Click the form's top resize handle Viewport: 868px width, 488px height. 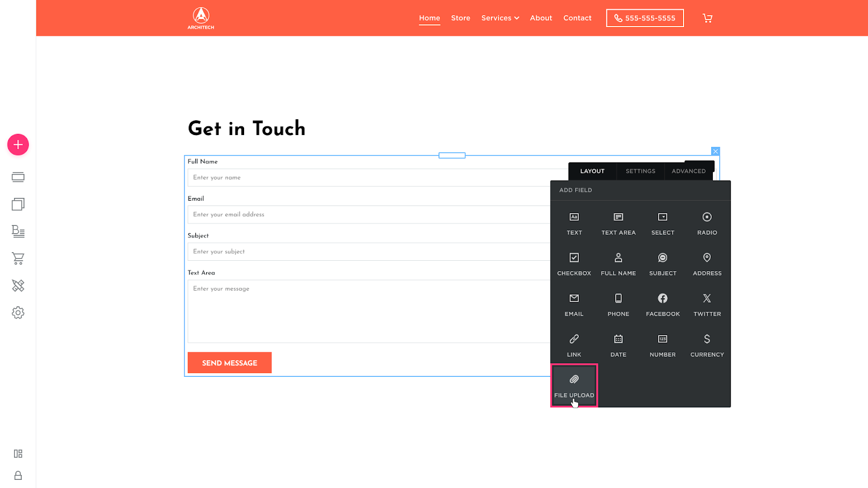(452, 156)
